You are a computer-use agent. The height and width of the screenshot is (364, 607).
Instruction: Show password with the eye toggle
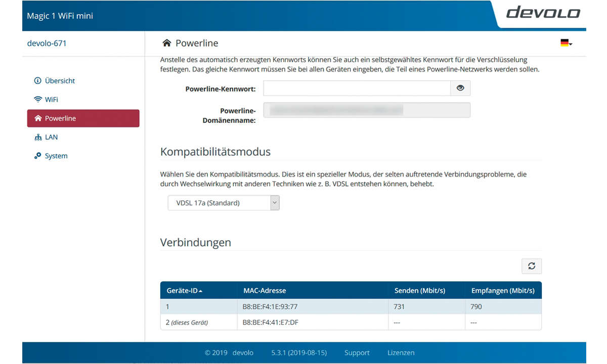click(460, 88)
